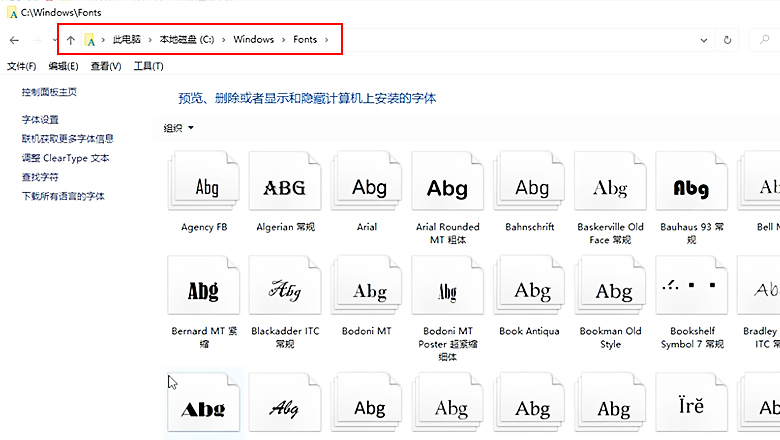This screenshot has height=440, width=780.
Task: Select the Blackadder ITC font icon
Action: (x=285, y=285)
